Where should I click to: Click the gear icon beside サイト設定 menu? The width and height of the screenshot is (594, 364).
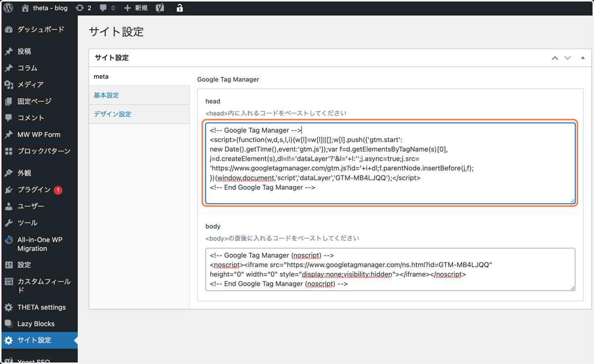8,340
